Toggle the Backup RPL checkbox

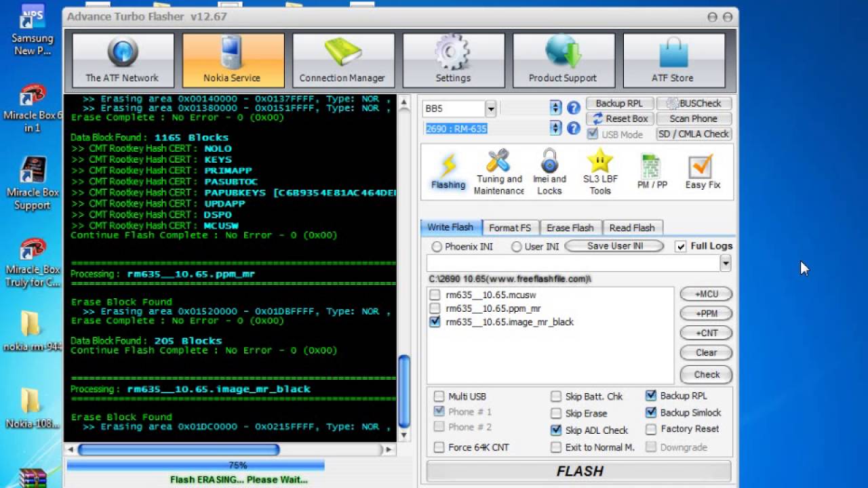coord(651,395)
